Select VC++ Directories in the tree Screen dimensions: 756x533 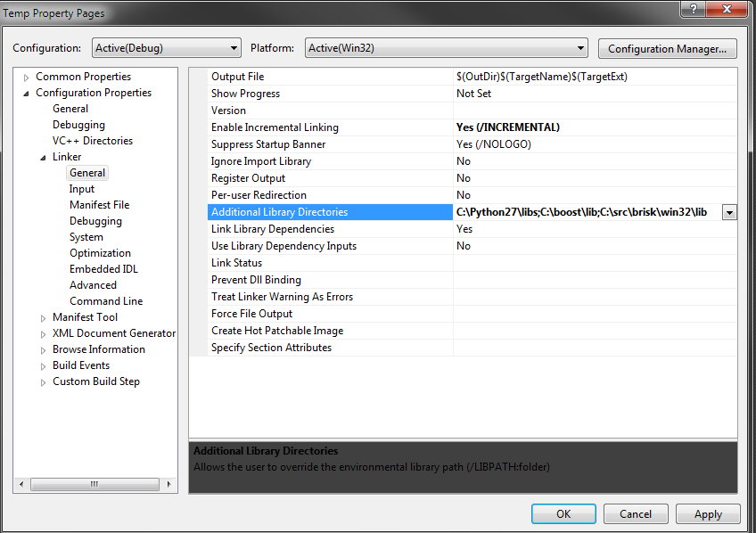pos(92,141)
